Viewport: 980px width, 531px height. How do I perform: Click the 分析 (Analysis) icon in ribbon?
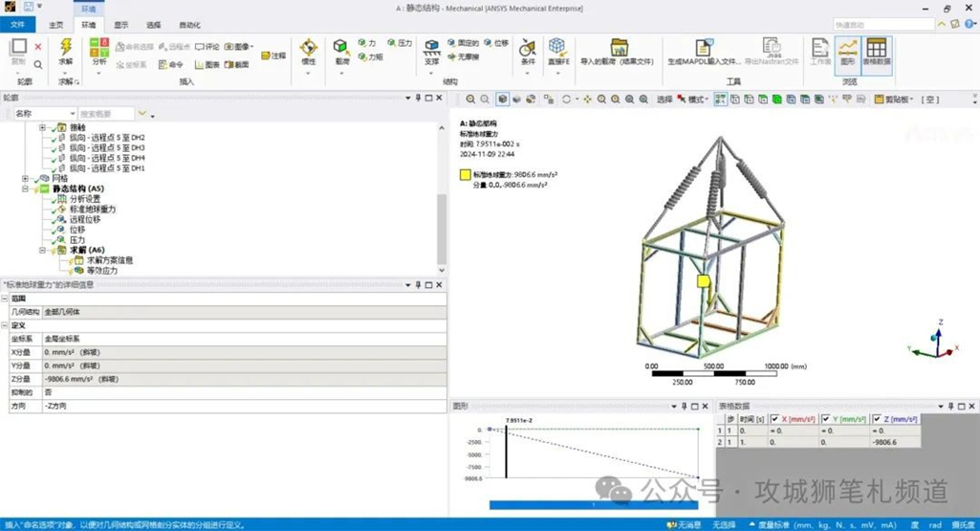[99, 48]
